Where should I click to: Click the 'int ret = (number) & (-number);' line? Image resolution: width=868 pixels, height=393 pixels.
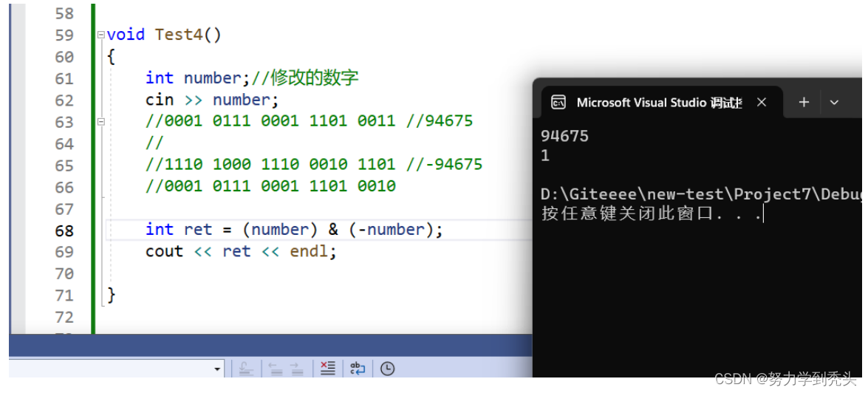pyautogui.click(x=295, y=230)
